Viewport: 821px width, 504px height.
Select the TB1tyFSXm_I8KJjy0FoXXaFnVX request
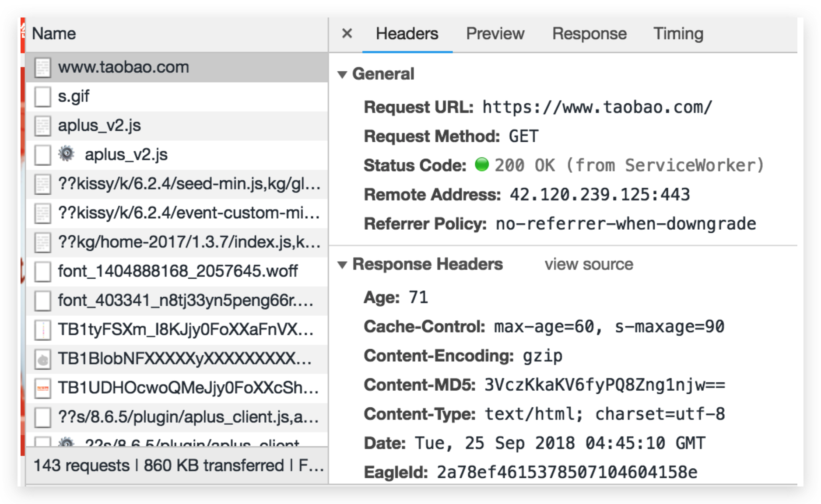pos(177,330)
